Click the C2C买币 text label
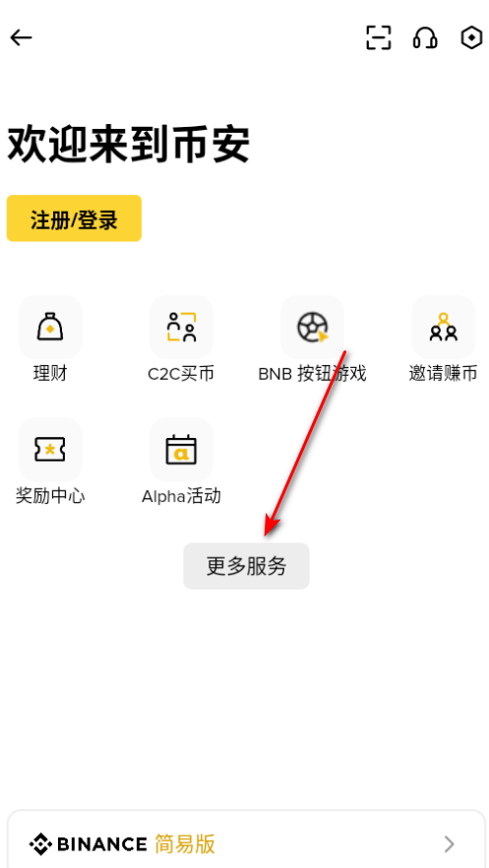The image size is (489, 868). [x=181, y=374]
